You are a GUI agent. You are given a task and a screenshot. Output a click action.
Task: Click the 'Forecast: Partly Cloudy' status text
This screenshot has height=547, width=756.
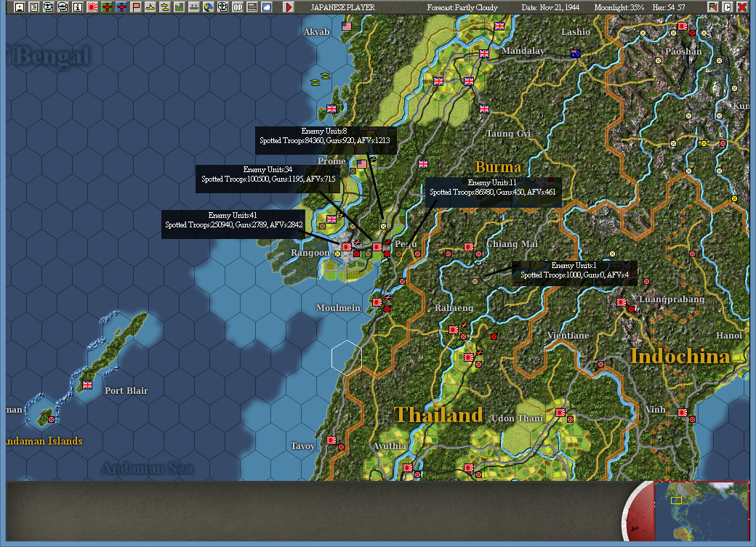click(462, 7)
